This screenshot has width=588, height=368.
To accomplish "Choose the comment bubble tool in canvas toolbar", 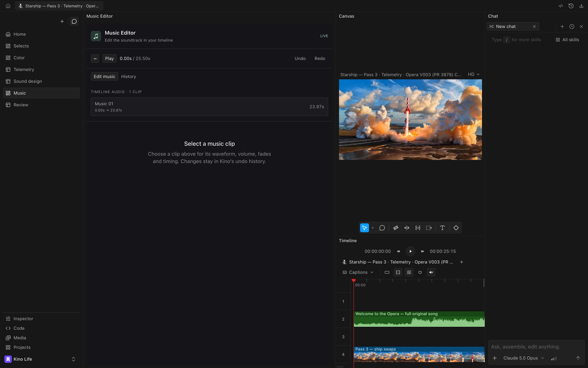I will (x=382, y=228).
